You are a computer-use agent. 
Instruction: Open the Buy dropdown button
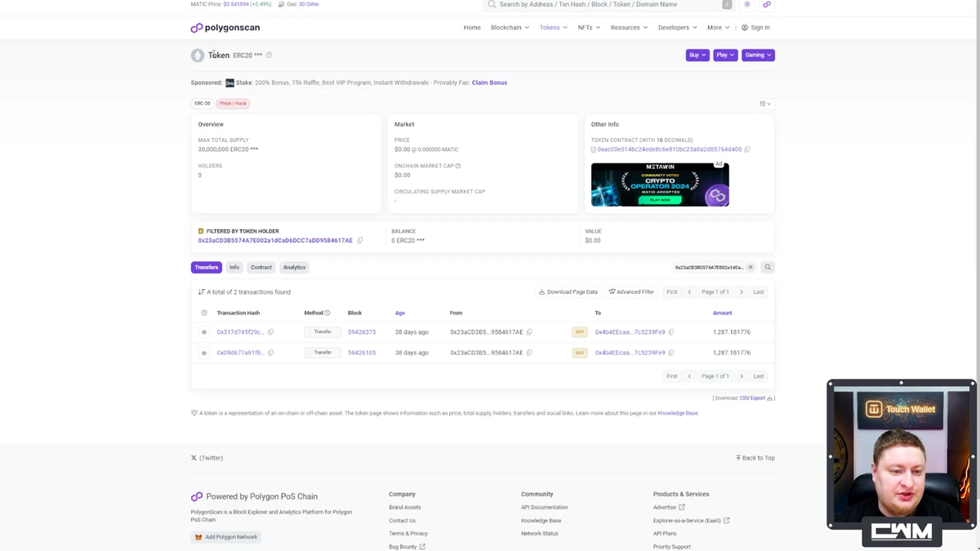coord(697,55)
